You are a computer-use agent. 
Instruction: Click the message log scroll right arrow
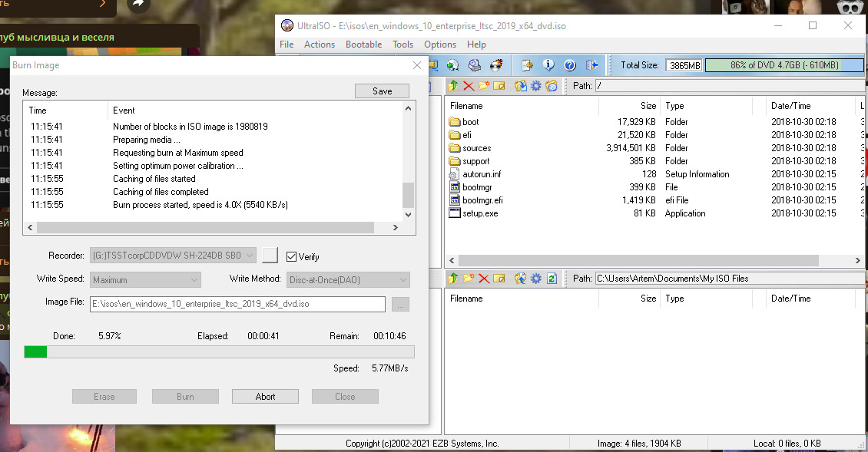[396, 227]
